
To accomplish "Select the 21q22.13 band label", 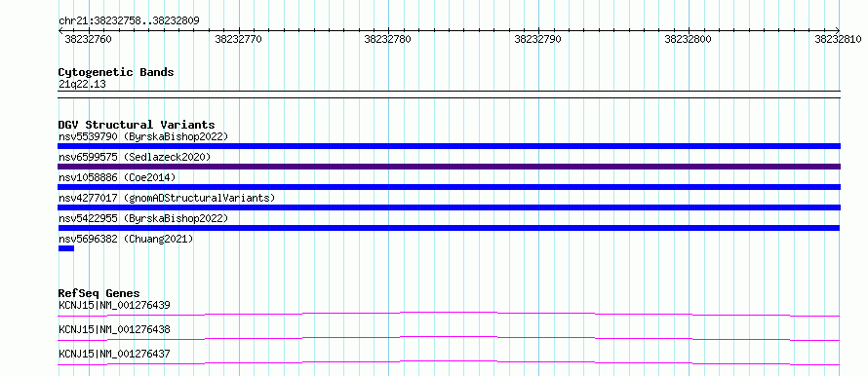I will (x=82, y=85).
